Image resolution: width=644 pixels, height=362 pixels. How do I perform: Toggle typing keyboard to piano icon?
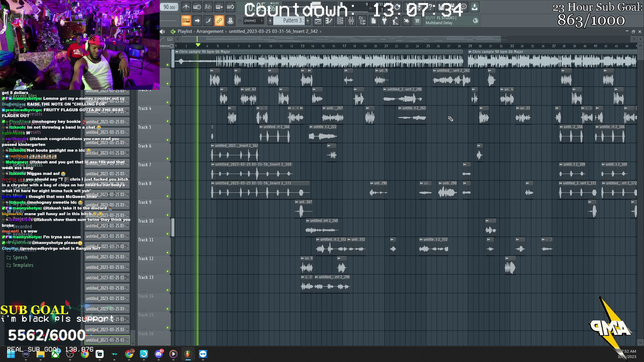click(186, 21)
